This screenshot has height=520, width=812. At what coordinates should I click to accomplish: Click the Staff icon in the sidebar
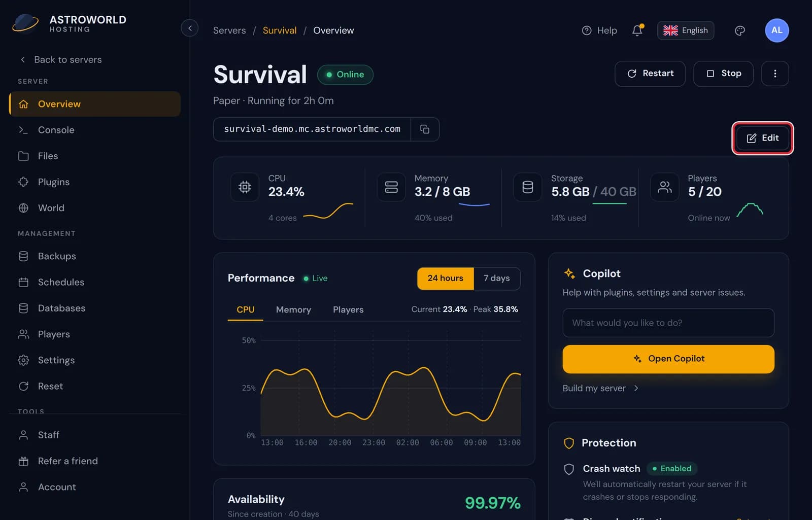23,435
